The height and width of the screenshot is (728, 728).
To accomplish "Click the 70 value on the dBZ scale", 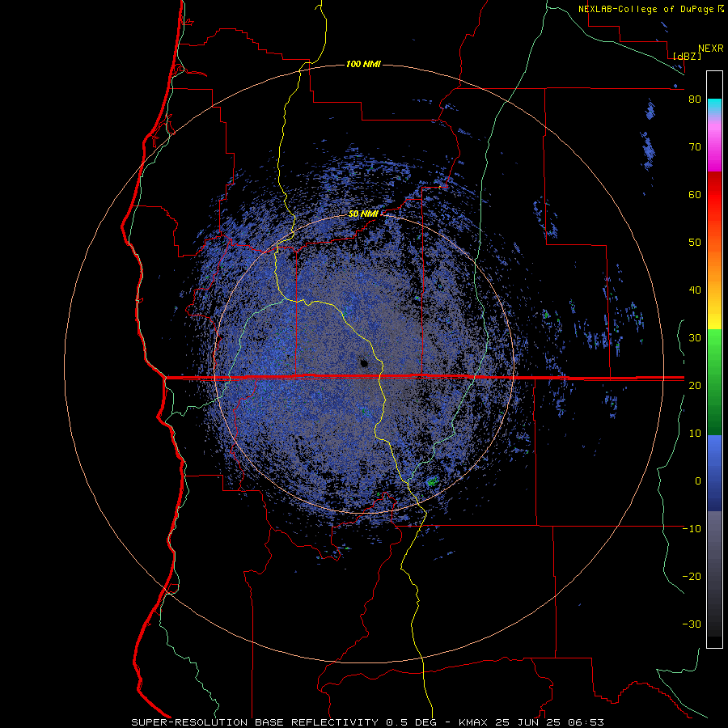I will click(x=695, y=146).
